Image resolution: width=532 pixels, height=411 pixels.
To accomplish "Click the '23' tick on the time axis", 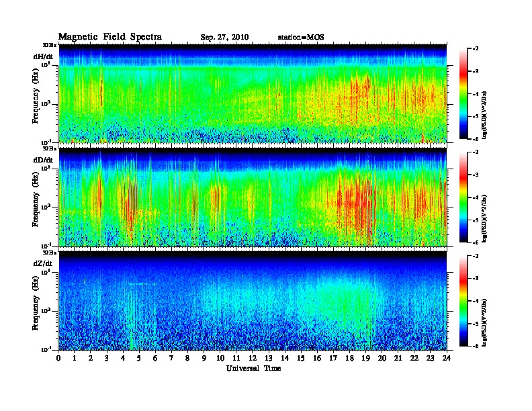I will tap(431, 359).
